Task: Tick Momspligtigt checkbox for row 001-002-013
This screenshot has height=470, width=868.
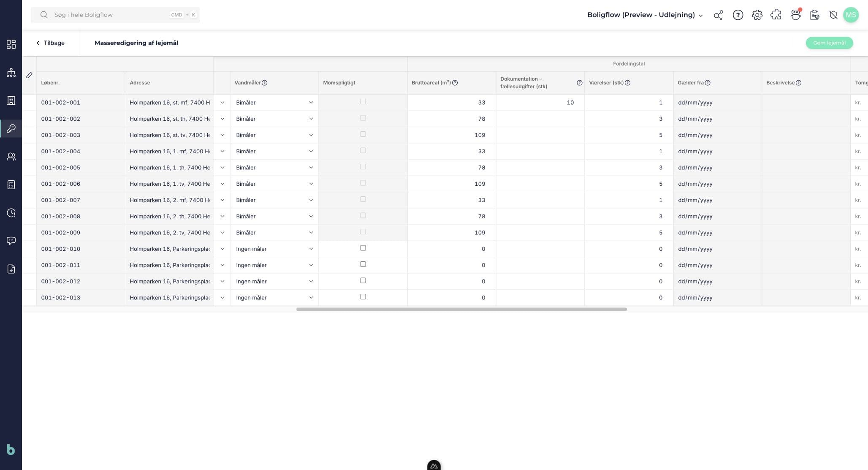Action: [363, 297]
